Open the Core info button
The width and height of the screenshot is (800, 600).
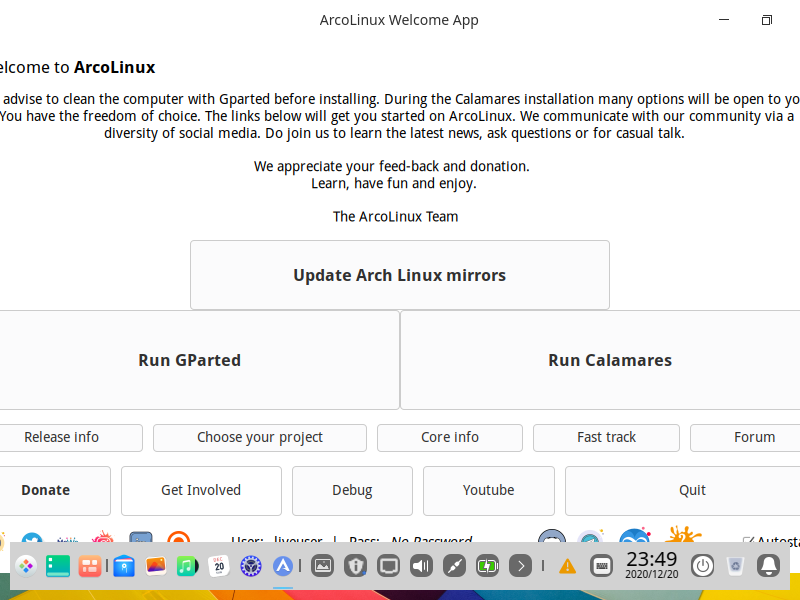point(450,437)
